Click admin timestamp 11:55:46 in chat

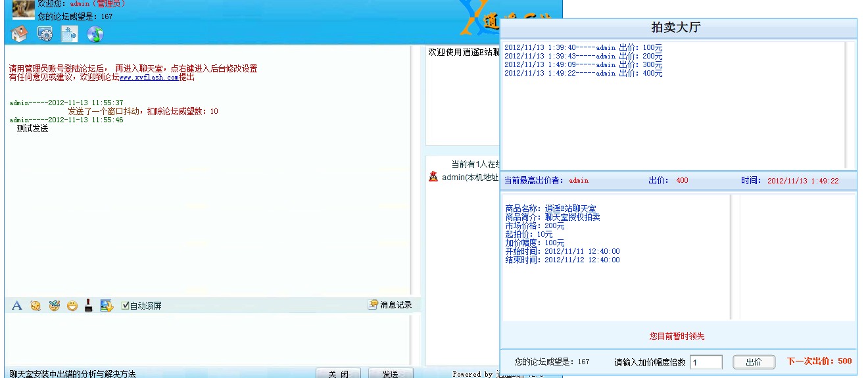pos(66,120)
